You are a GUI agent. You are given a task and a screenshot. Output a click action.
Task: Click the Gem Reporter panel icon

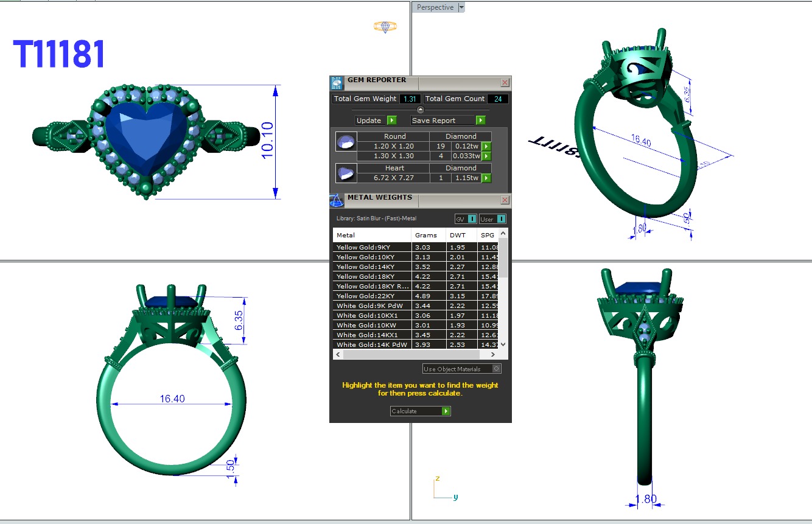click(337, 83)
